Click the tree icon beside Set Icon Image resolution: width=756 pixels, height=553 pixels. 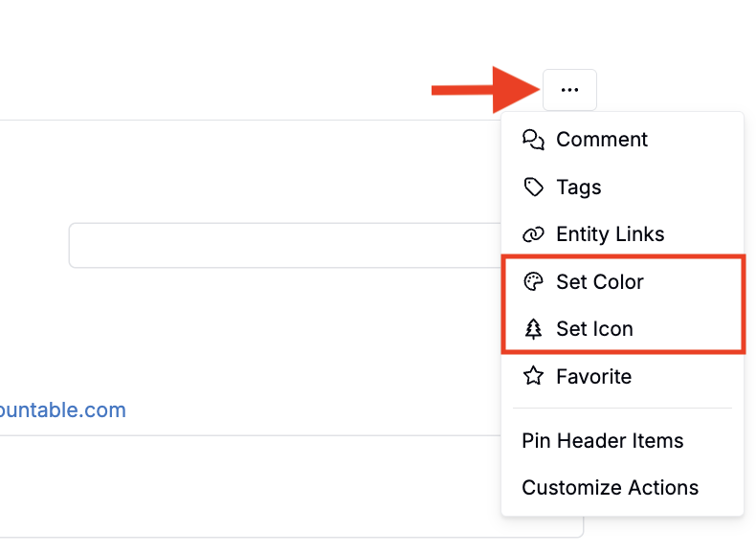533,329
